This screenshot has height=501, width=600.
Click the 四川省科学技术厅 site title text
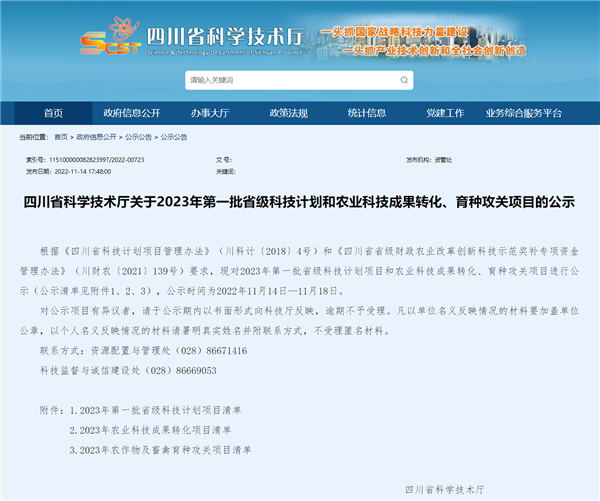210,36
